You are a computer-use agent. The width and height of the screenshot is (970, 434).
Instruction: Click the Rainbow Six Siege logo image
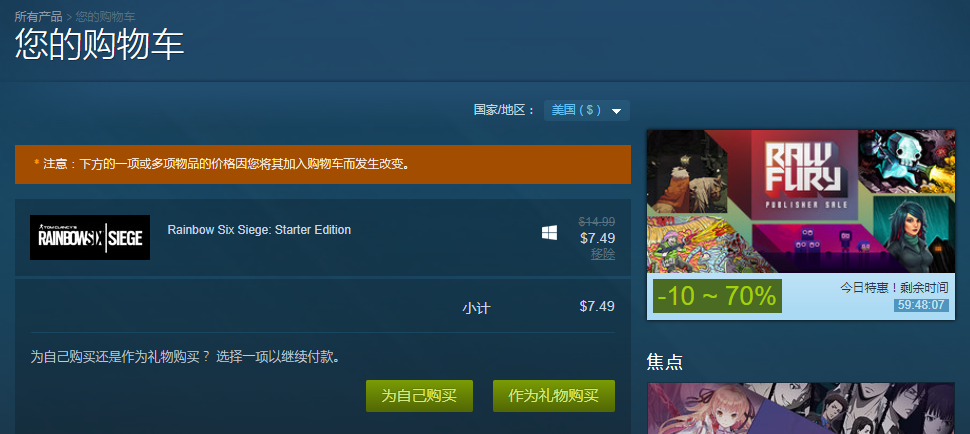tap(90, 237)
